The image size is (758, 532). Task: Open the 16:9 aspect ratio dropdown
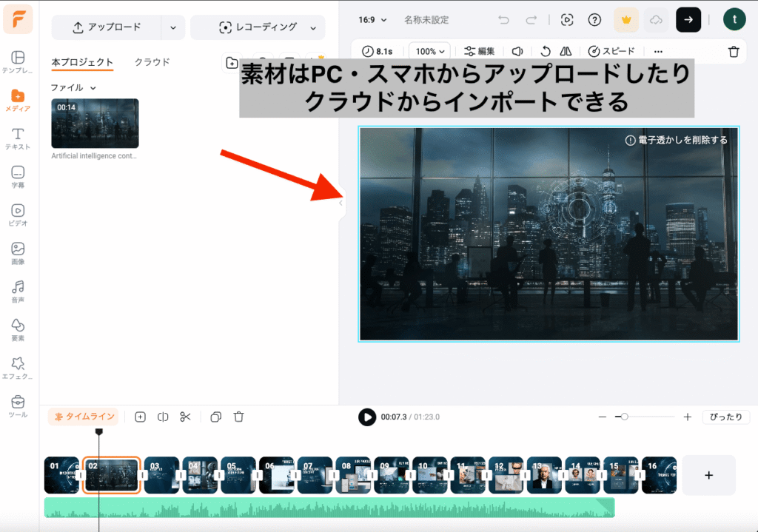click(x=373, y=20)
